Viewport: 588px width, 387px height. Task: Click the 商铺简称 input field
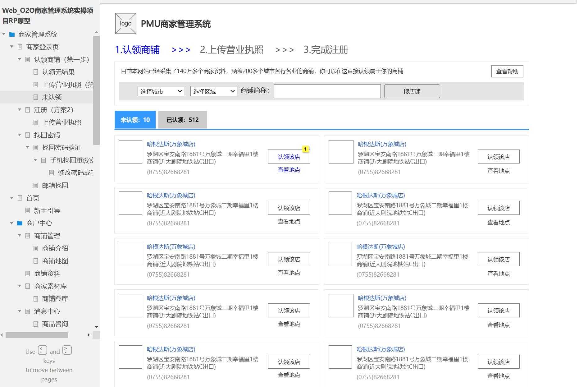click(x=326, y=91)
